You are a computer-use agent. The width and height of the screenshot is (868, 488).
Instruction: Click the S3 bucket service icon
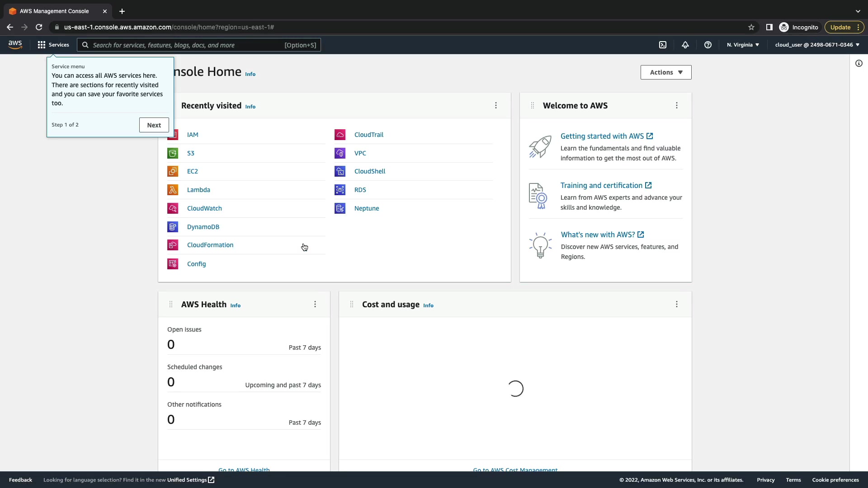pyautogui.click(x=173, y=153)
